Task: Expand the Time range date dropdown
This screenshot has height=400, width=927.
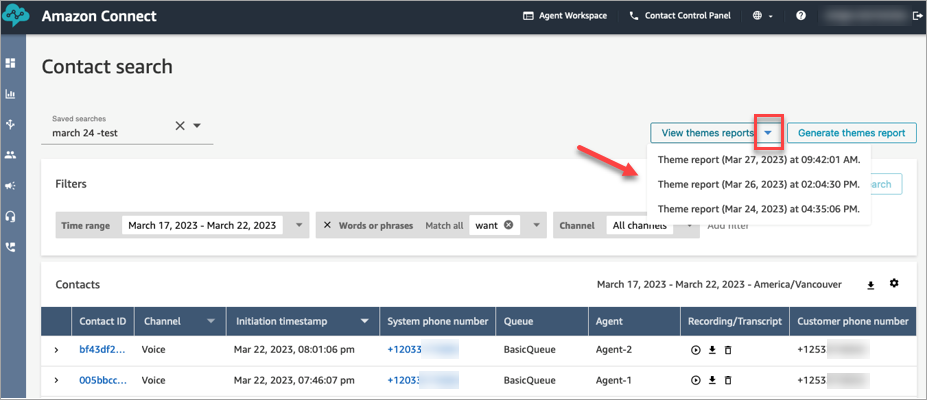Action: 299,226
